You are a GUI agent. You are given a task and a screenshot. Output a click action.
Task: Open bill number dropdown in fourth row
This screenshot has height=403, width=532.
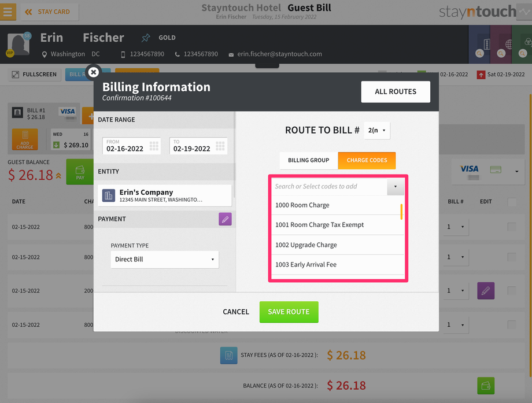pos(456,325)
